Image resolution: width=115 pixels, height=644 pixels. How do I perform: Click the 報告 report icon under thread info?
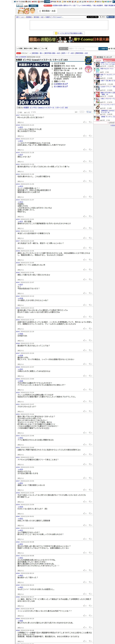pyautogui.click(x=20, y=112)
